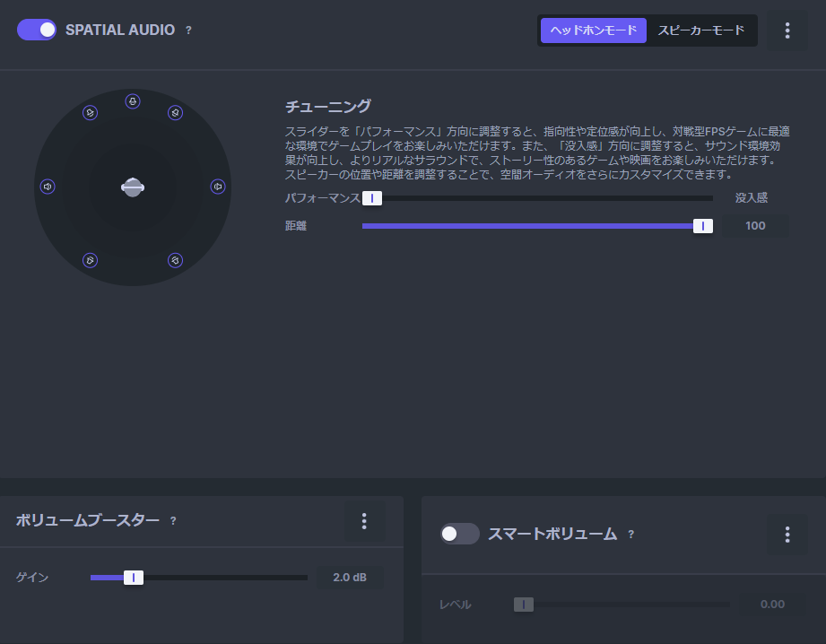Screen dimensions: 826x644
Task: Select ヘッドホンモード tab
Action: [593, 30]
